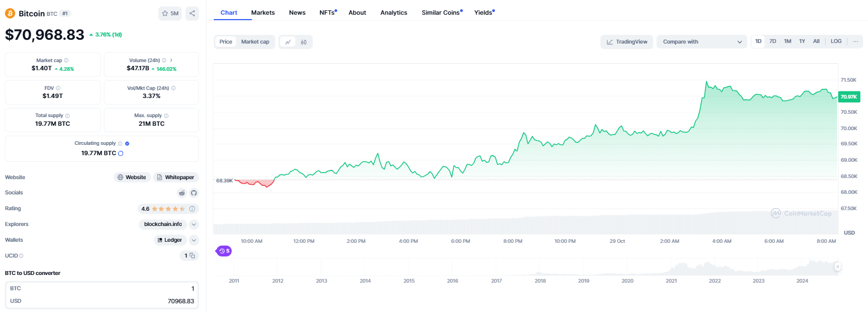
Task: Open chart history events badge showing 5
Action: (x=224, y=251)
